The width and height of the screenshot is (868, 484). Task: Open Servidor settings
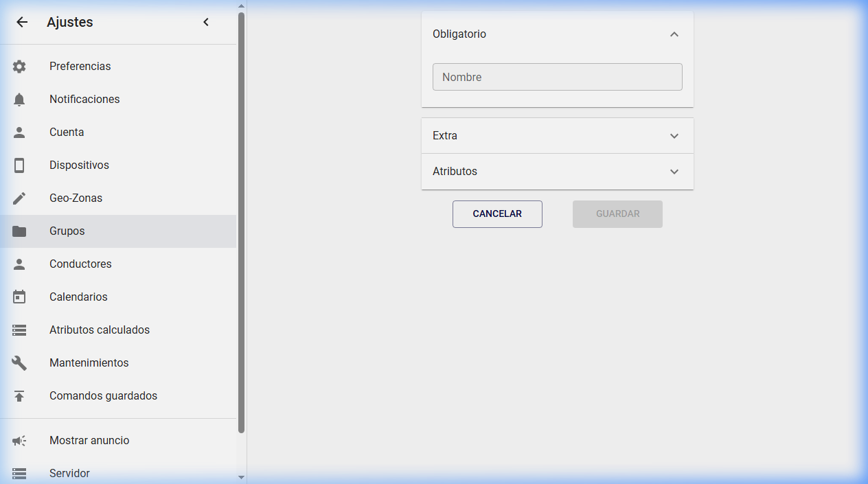(x=118, y=474)
